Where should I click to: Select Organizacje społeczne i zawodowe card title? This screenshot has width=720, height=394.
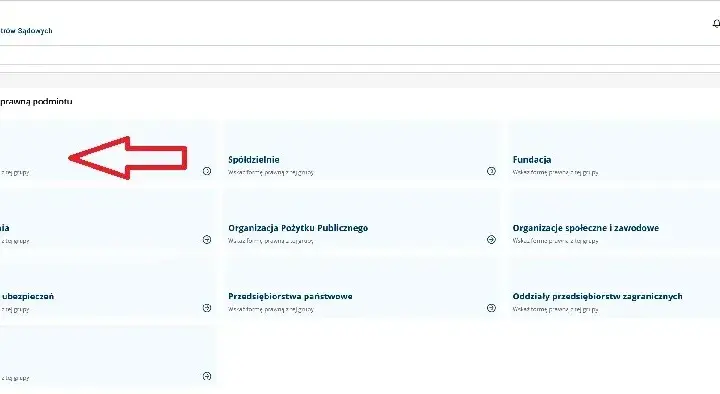[x=585, y=228]
